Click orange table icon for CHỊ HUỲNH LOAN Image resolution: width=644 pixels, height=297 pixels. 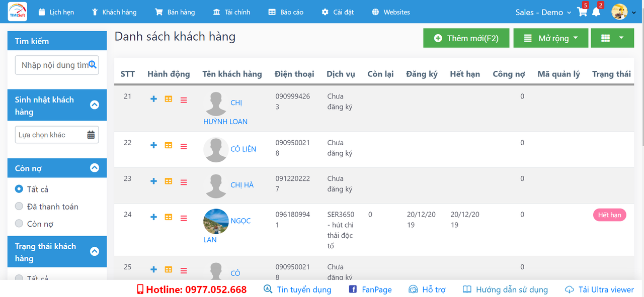(x=169, y=99)
